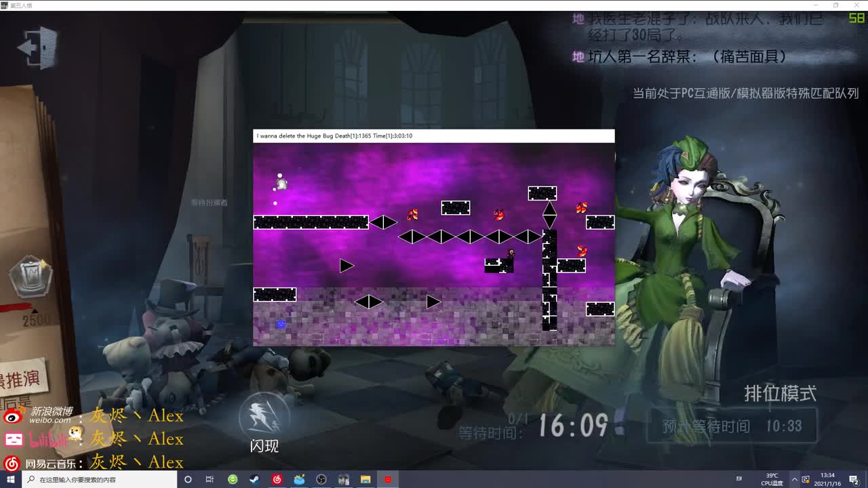Click the CPU temperature readout in the taskbar
The width and height of the screenshot is (868, 488).
point(772,479)
